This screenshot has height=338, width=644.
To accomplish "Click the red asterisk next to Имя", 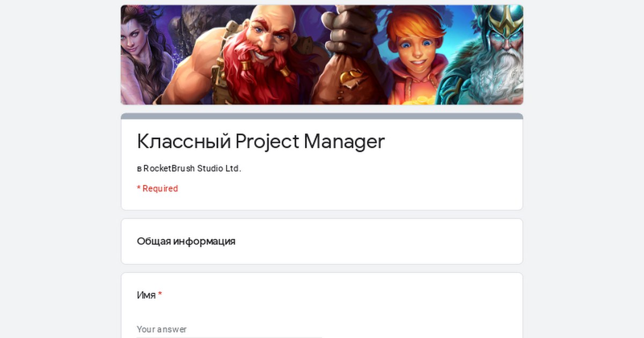I will pyautogui.click(x=160, y=295).
